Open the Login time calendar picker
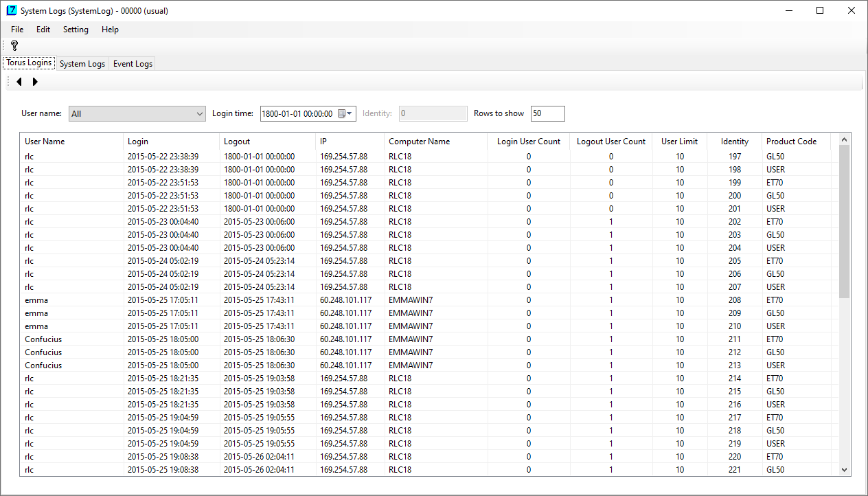Viewport: 868px width, 496px height. 345,114
